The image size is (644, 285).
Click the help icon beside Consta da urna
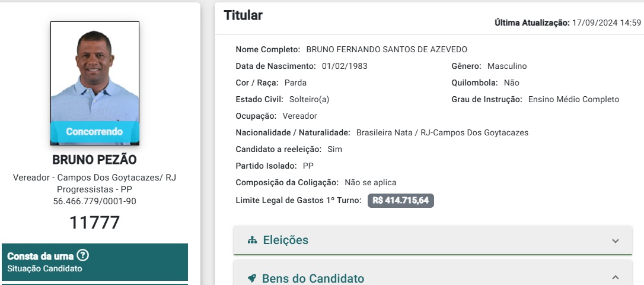pos(83,256)
